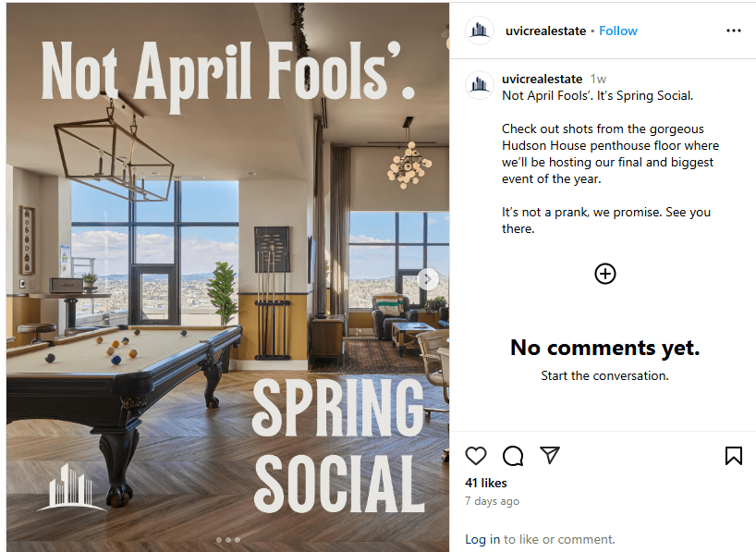This screenshot has height=552, width=756.
Task: Click the 1w caption timestamp
Action: pos(598,80)
